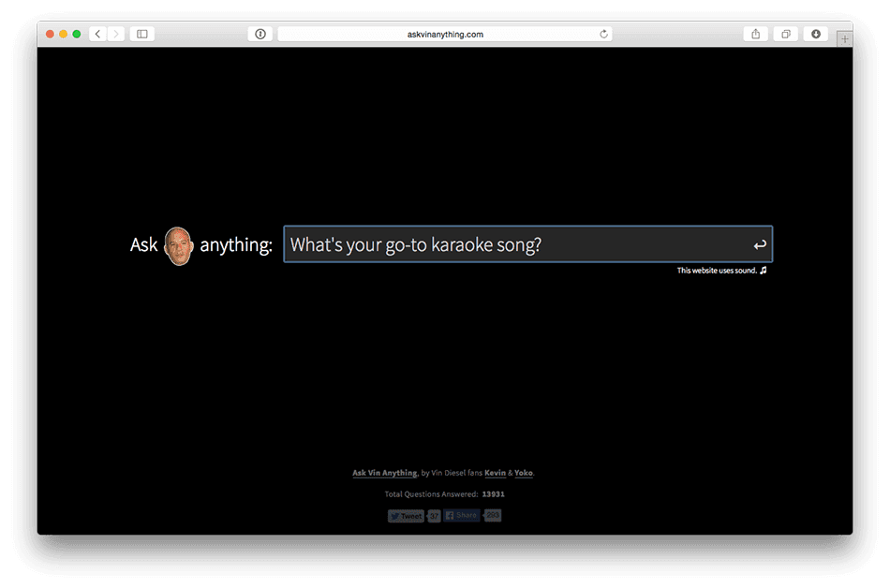Open Safari's sidebar with the sidebar icon
Image resolution: width=890 pixels, height=588 pixels.
tap(141, 33)
